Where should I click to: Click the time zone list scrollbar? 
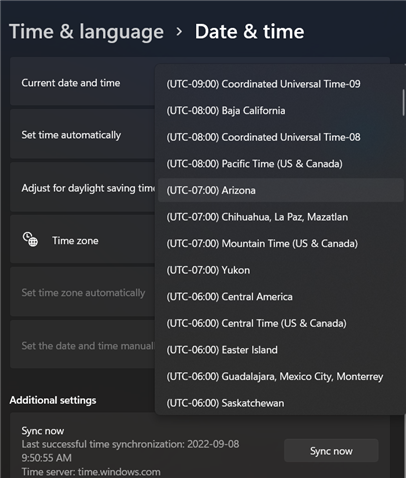404,102
